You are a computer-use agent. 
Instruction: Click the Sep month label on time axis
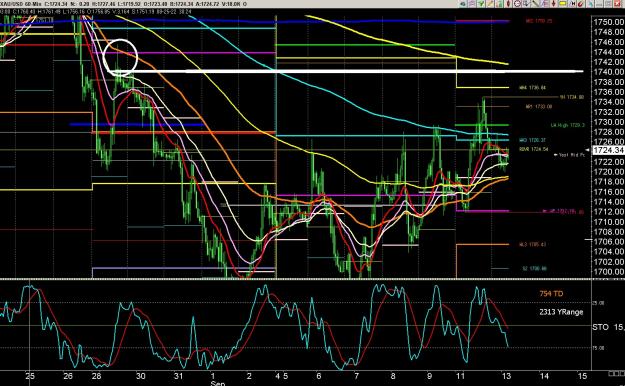tap(218, 383)
